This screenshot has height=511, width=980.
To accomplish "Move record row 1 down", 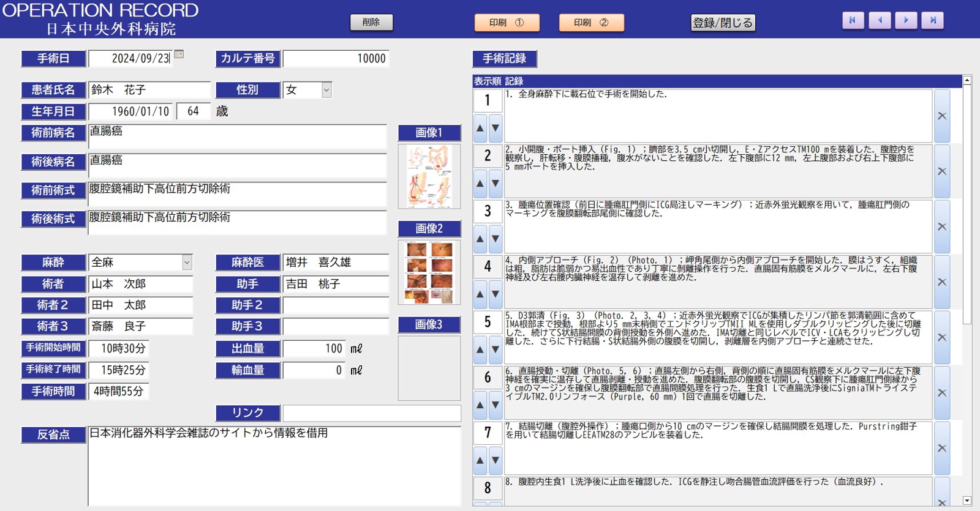I will [x=496, y=128].
